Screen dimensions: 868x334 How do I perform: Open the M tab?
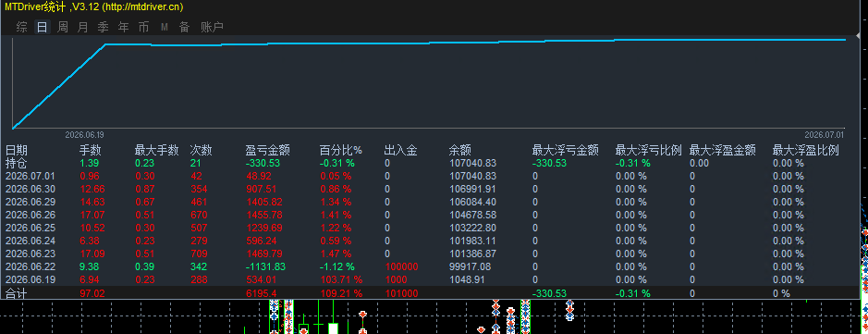click(x=165, y=27)
